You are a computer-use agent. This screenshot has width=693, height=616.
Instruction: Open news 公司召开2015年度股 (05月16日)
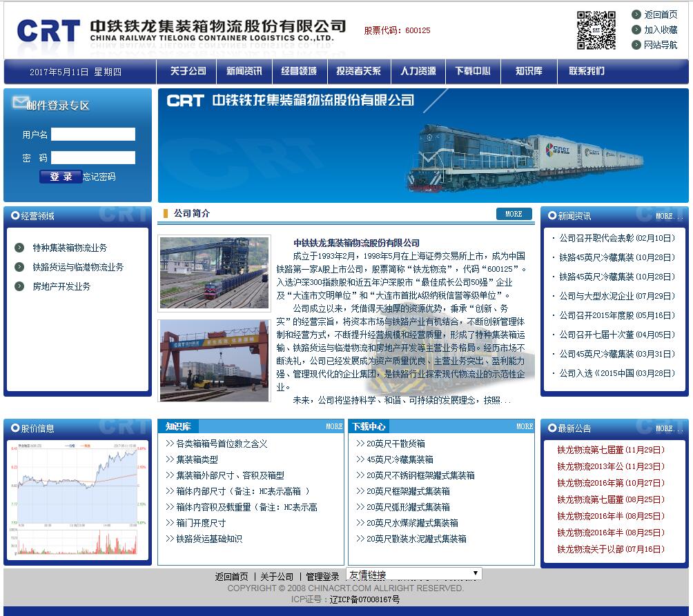tap(617, 315)
